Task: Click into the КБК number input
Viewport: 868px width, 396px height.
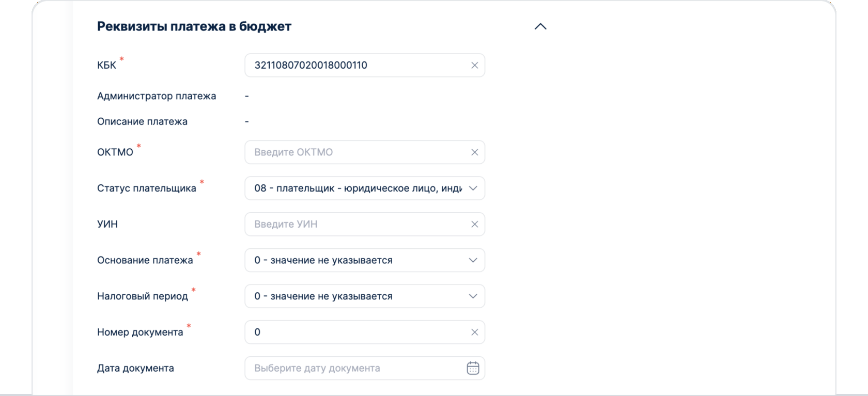Action: (x=357, y=66)
